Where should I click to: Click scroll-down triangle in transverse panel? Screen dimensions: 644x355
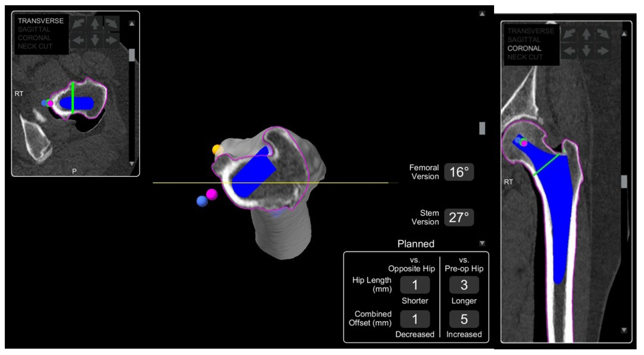[x=132, y=164]
